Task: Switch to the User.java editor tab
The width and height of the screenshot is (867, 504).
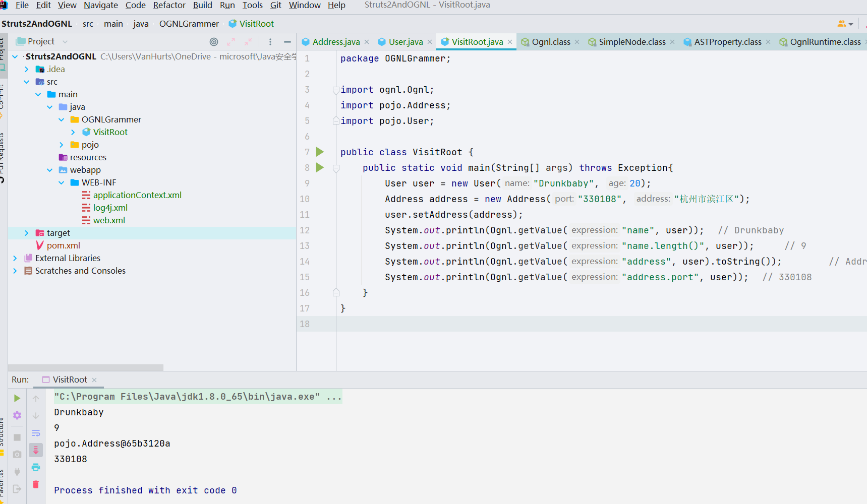Action: [x=405, y=42]
